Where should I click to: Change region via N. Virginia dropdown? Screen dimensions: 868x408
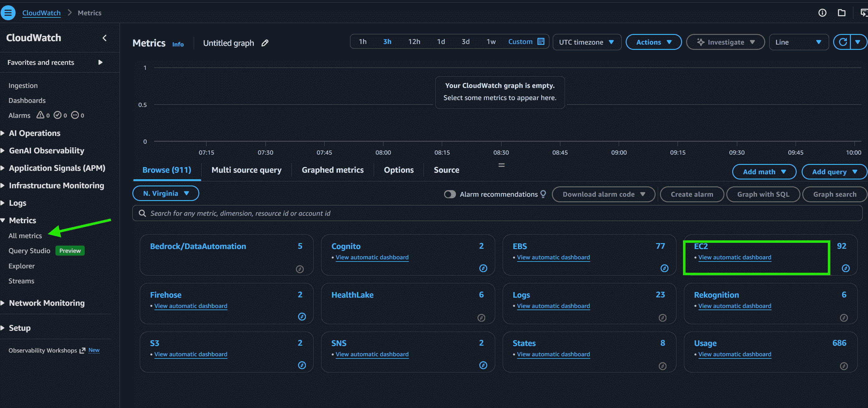pyautogui.click(x=166, y=193)
